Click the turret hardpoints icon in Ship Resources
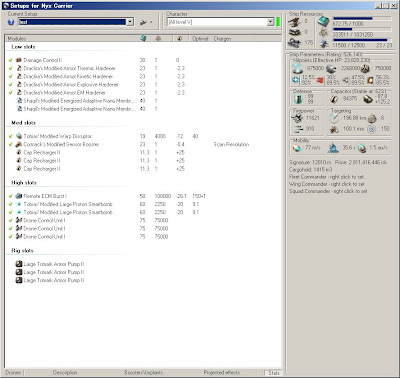Viewport: 400px width, 378px height. (x=295, y=22)
